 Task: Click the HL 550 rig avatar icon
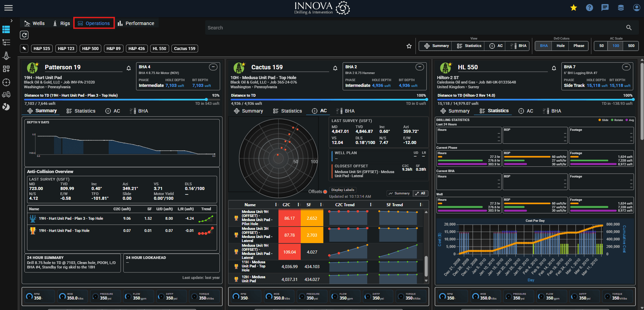446,68
